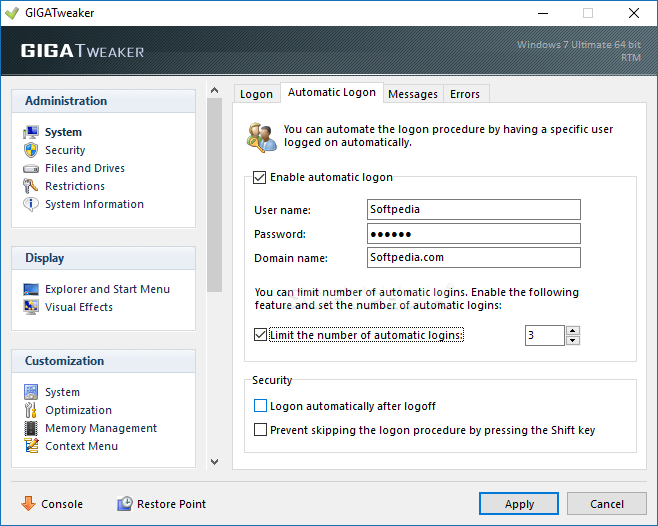Click the automatic logins number field
The width and height of the screenshot is (658, 526).
(x=544, y=335)
